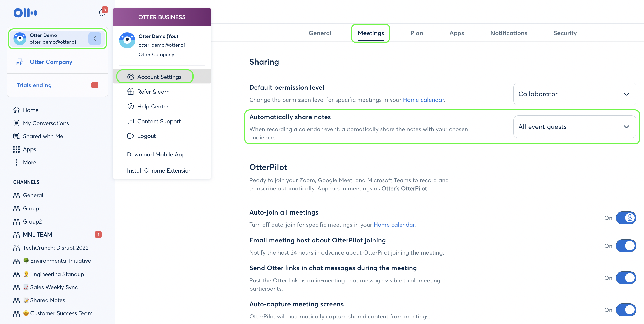Click the More options icon
The image size is (644, 324).
tap(16, 162)
